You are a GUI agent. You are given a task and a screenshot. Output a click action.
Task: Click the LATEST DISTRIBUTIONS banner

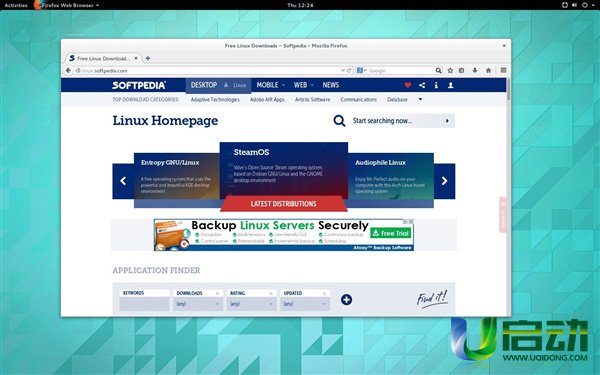click(284, 204)
